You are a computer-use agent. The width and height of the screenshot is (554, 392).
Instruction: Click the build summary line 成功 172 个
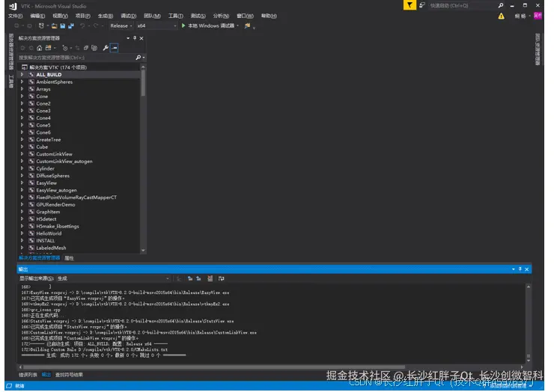click(103, 355)
